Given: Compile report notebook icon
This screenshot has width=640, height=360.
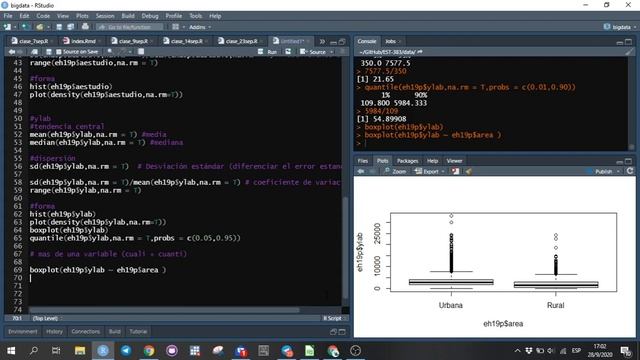Looking at the screenshot, I should pyautogui.click(x=141, y=52).
